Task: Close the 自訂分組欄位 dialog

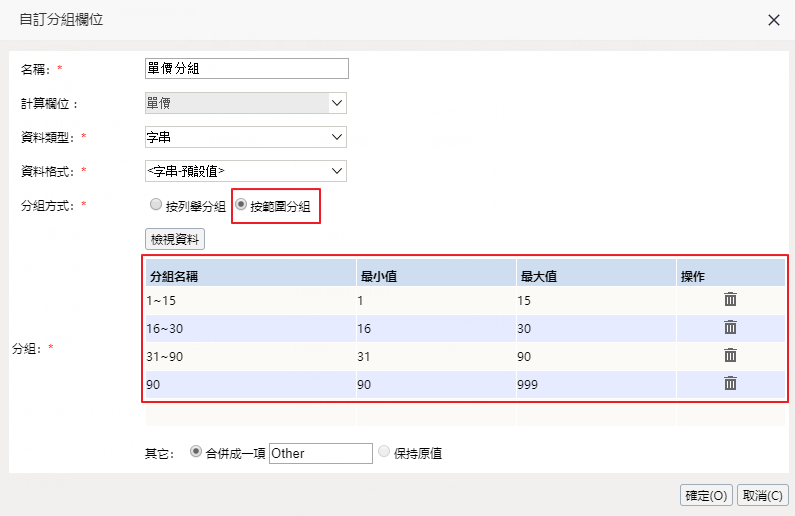Action: click(773, 20)
